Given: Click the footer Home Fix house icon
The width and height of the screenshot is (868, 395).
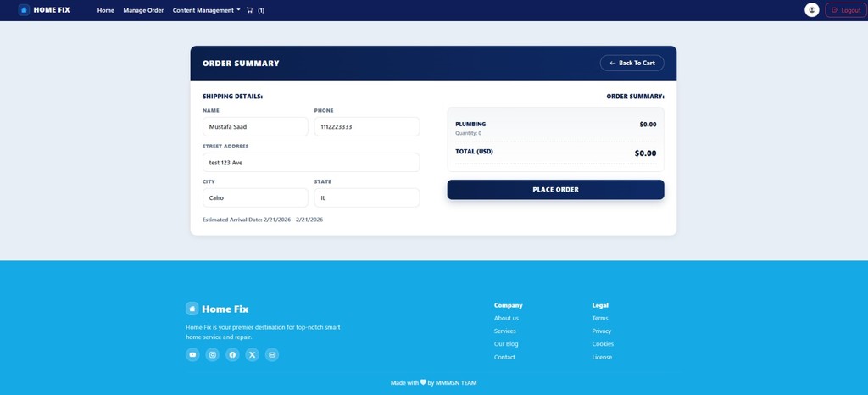Looking at the screenshot, I should click(x=192, y=309).
